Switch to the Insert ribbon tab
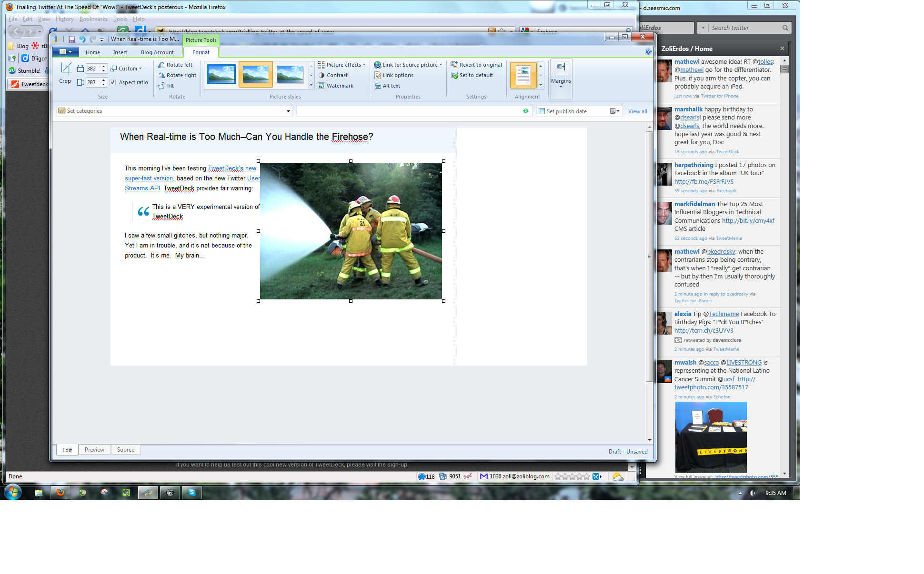The width and height of the screenshot is (924, 574). (x=120, y=52)
